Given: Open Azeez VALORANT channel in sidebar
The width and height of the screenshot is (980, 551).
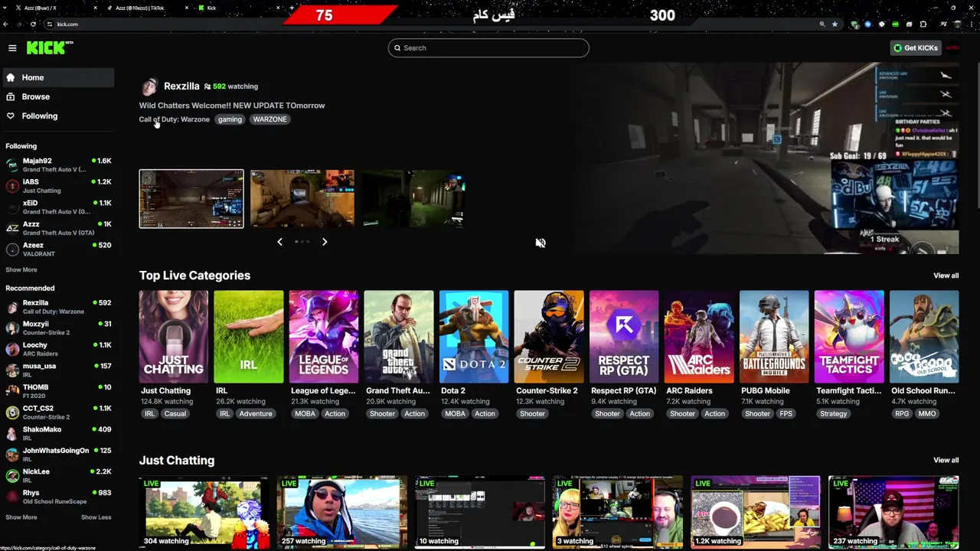Looking at the screenshot, I should click(x=57, y=249).
